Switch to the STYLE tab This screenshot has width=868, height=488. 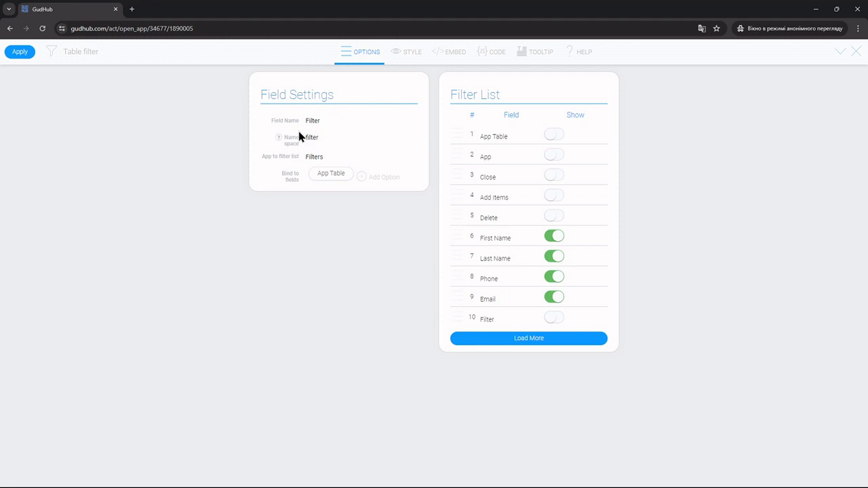click(x=406, y=52)
